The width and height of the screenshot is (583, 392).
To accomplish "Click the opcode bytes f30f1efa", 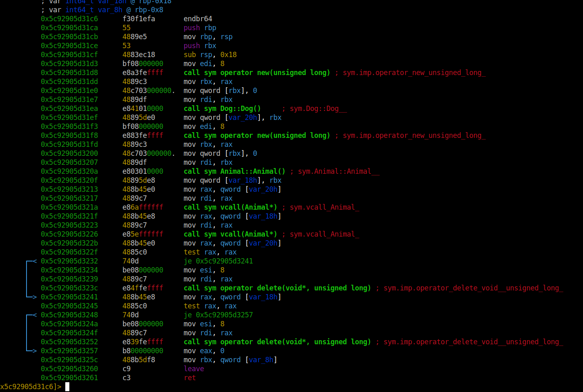I will point(139,19).
